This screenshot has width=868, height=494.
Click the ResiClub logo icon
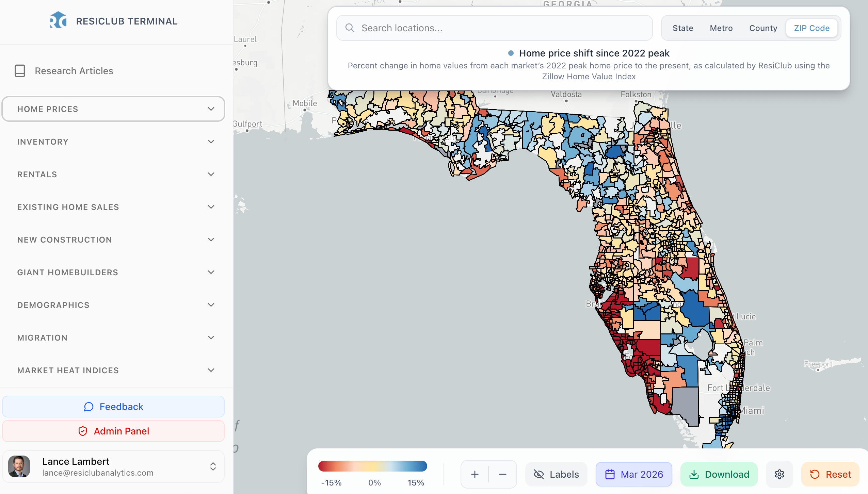[58, 20]
